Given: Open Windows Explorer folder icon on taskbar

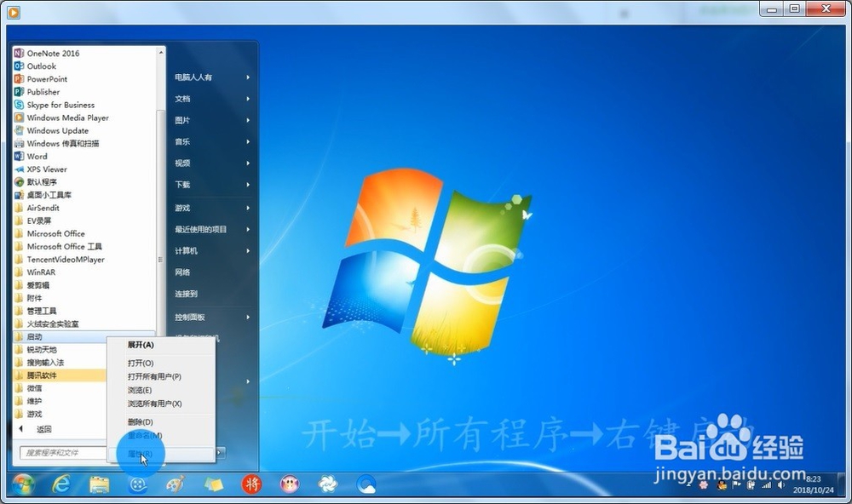Looking at the screenshot, I should (x=100, y=484).
